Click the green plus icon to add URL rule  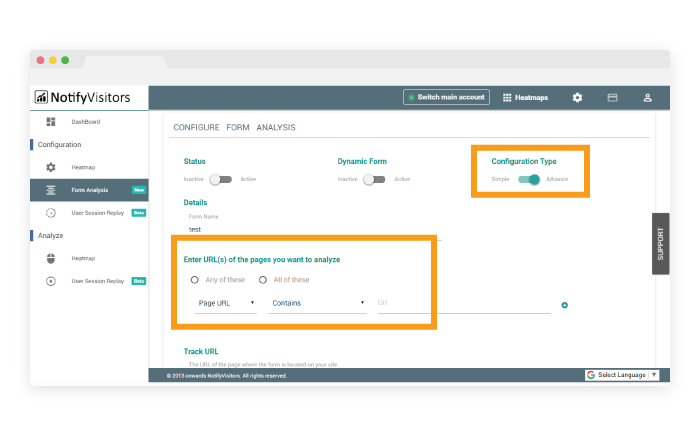tap(565, 305)
